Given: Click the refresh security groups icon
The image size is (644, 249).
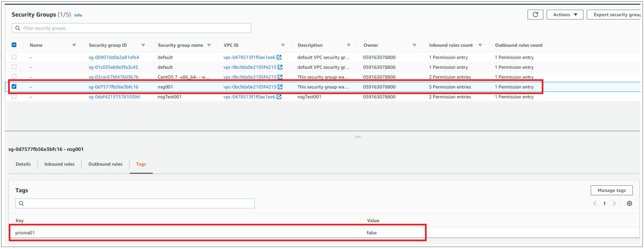Looking at the screenshot, I should click(535, 15).
